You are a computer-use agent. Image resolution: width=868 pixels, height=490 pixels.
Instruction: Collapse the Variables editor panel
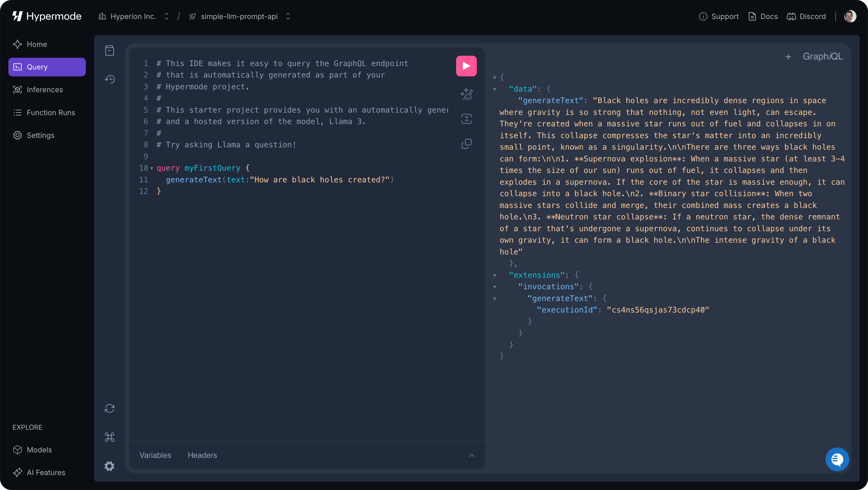(x=472, y=455)
